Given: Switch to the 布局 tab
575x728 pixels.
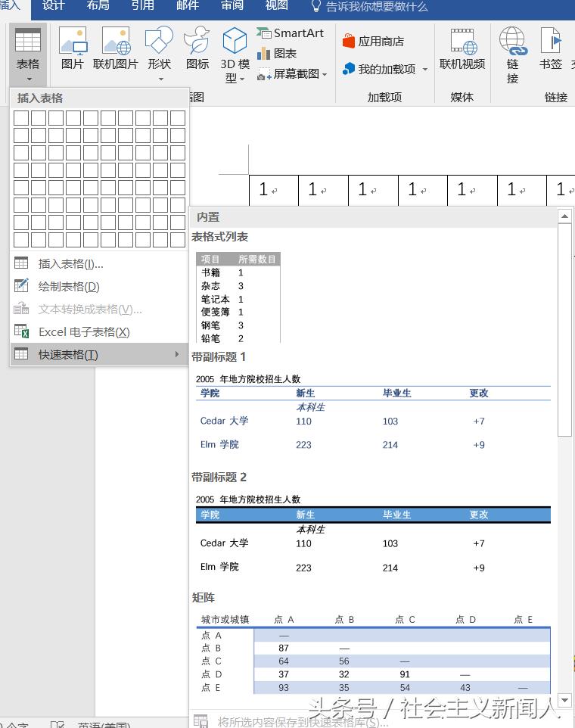Looking at the screenshot, I should (x=98, y=5).
